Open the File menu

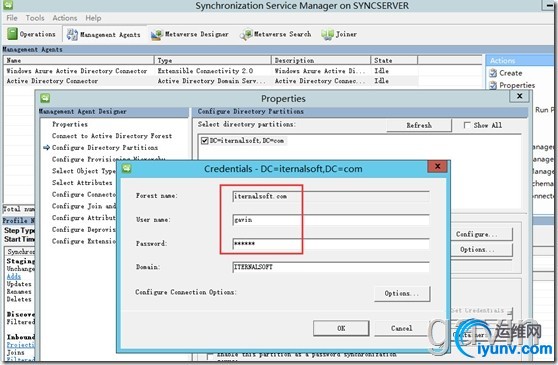pyautogui.click(x=12, y=18)
